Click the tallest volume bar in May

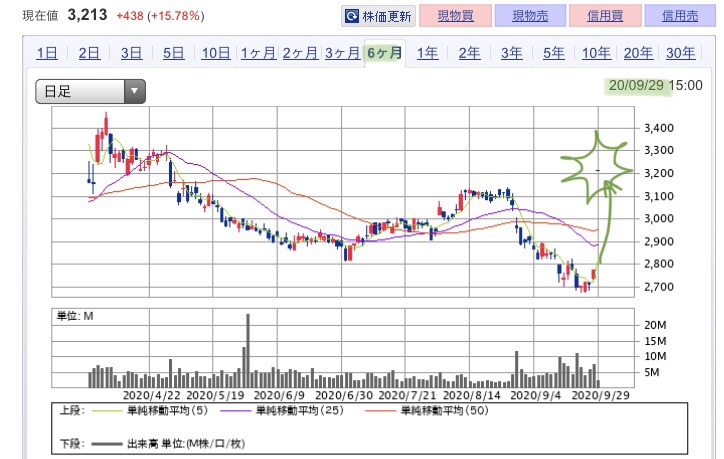(x=248, y=350)
